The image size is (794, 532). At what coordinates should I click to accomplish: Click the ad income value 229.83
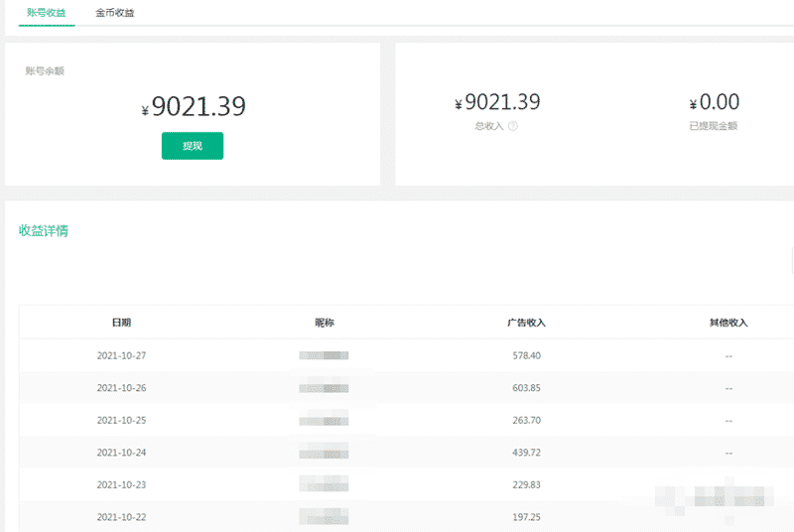click(x=527, y=485)
